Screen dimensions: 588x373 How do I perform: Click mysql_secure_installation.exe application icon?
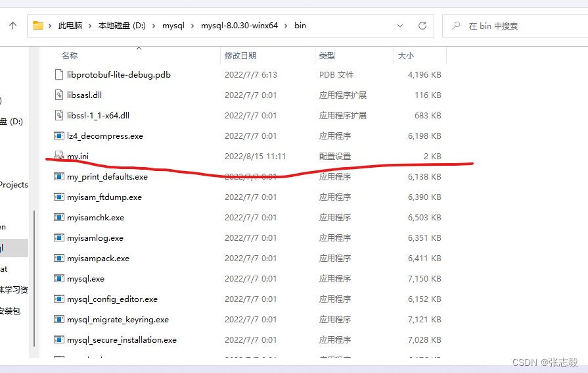tap(59, 339)
